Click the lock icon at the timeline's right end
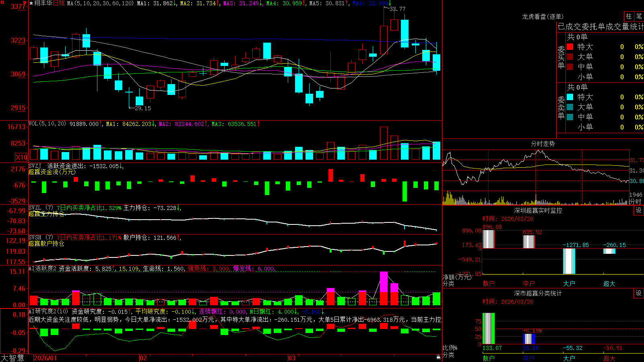This screenshot has width=644, height=362. (439, 357)
